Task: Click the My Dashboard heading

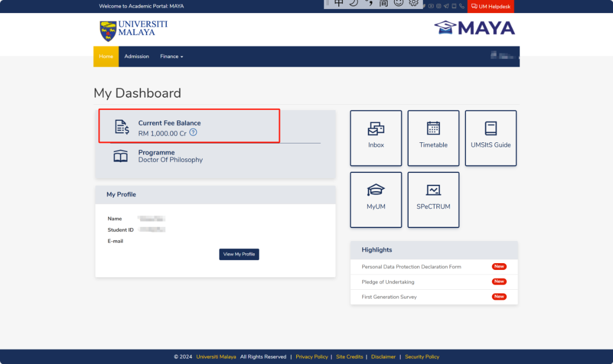Action: point(137,93)
